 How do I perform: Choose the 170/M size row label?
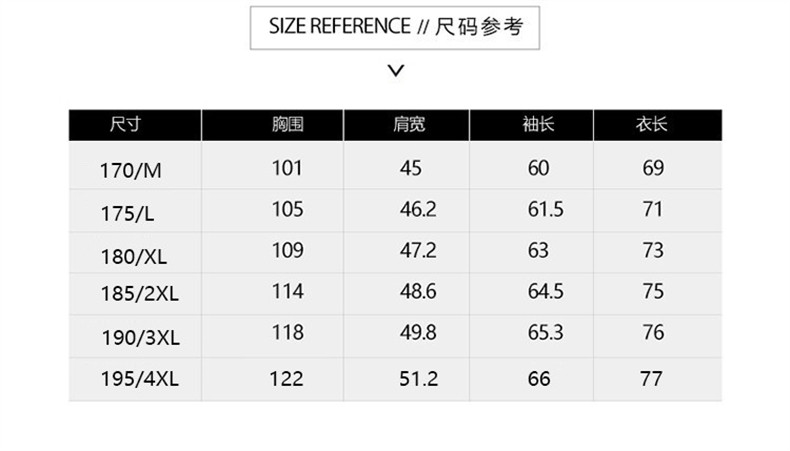click(x=130, y=169)
